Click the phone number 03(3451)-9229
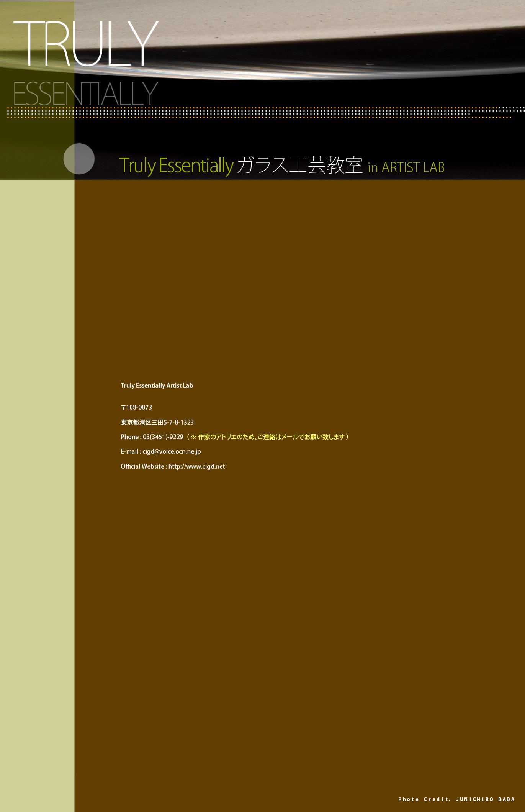Screen dimensions: 525x812 (x=163, y=437)
